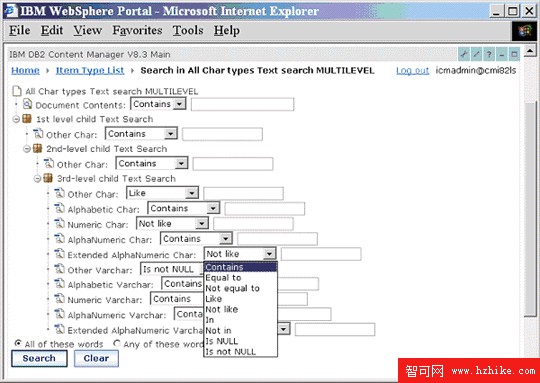Click the attribute icon next to Extended AlphaNumeric Char
The image size is (540, 383).
click(59, 254)
